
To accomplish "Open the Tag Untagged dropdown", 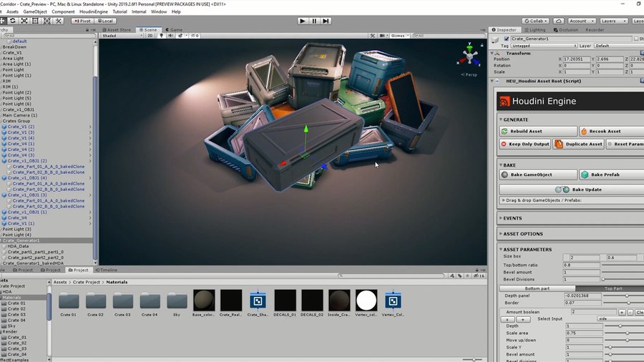I will pyautogui.click(x=544, y=46).
